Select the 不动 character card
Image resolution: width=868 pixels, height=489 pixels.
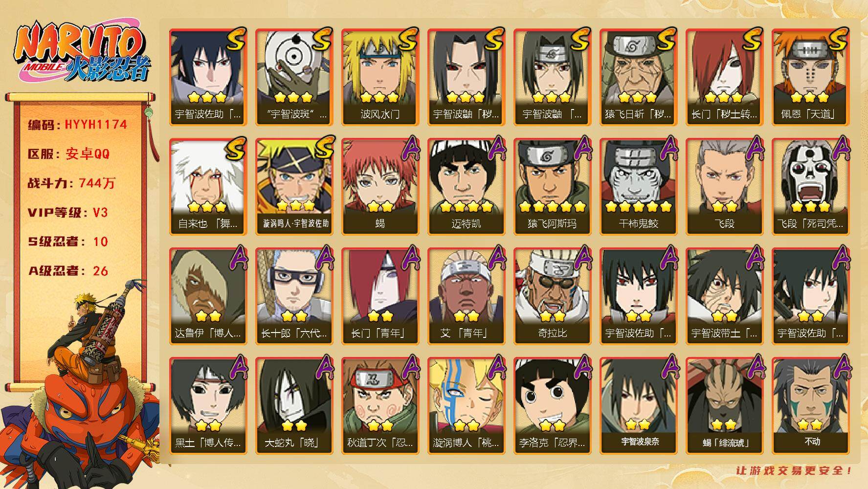coord(810,406)
